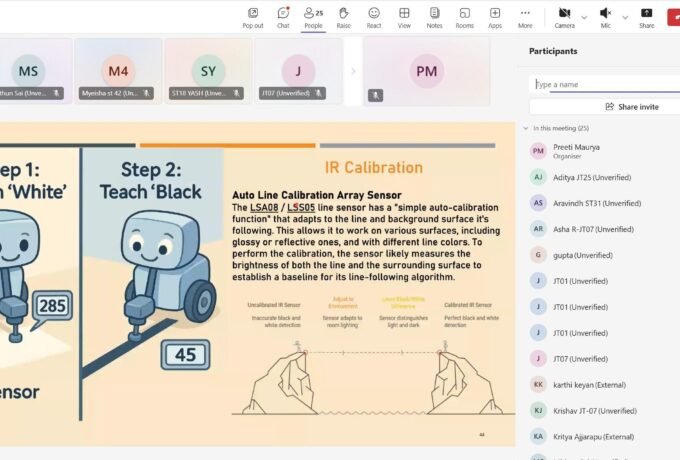Viewport: 680px width, 460px height.
Task: Toggle the People participants panel
Action: pyautogui.click(x=313, y=16)
